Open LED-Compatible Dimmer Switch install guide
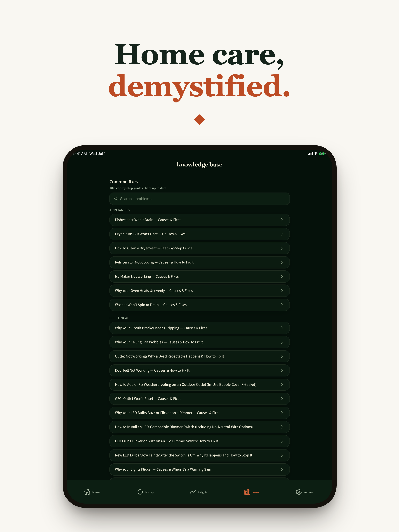The width and height of the screenshot is (399, 532). pos(199,427)
